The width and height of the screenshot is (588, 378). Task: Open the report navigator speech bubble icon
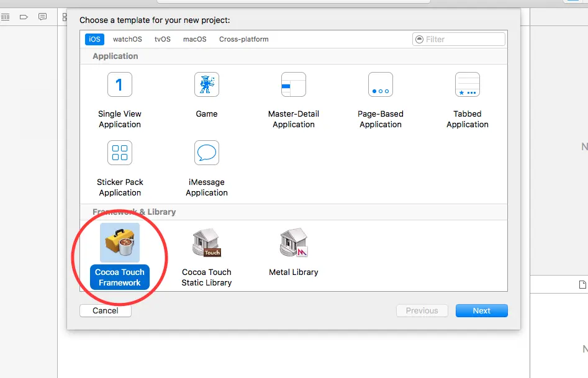pos(42,17)
